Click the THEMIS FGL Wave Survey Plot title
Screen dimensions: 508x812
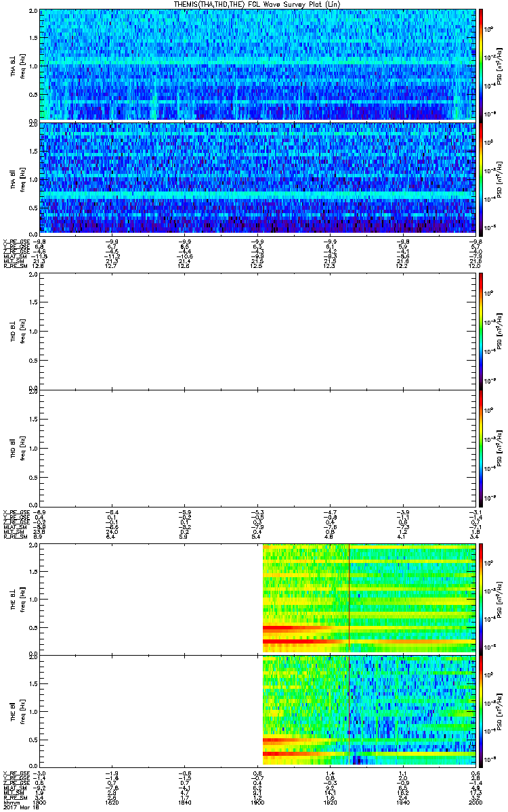258,4
